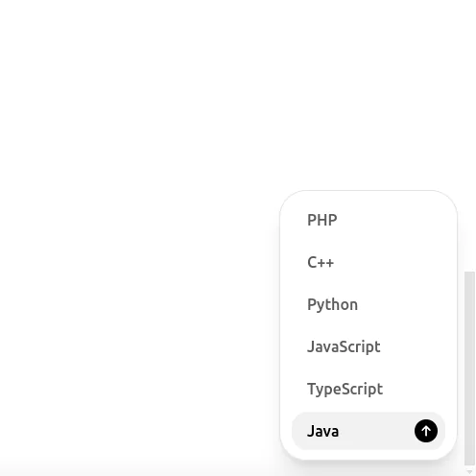This screenshot has width=476, height=476.
Task: Choose TypeScript from the list
Action: 369,389
